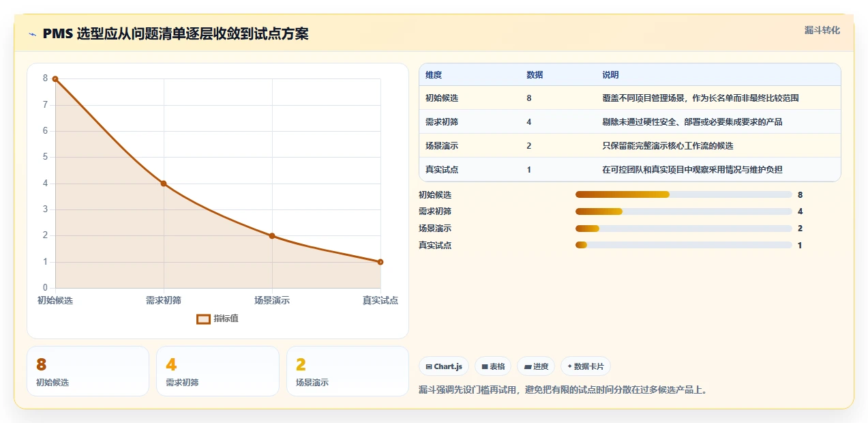Click the 数据卡片 tag chip
868x423 pixels.
[x=586, y=366]
